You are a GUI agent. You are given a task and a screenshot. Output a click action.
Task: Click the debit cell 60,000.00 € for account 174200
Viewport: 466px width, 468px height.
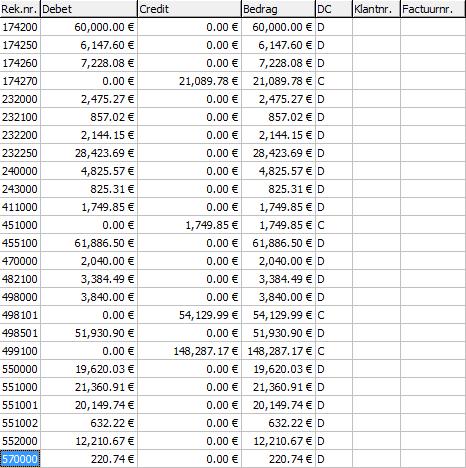click(x=89, y=27)
